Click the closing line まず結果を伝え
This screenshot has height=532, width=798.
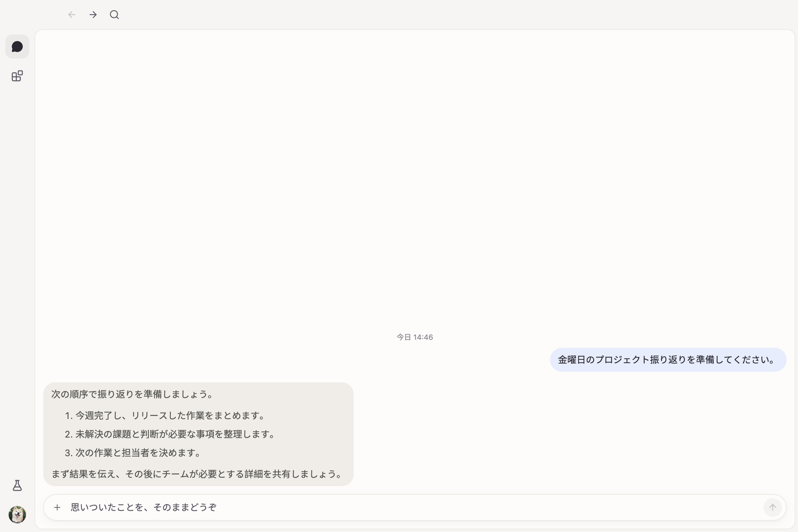pyautogui.click(x=197, y=474)
